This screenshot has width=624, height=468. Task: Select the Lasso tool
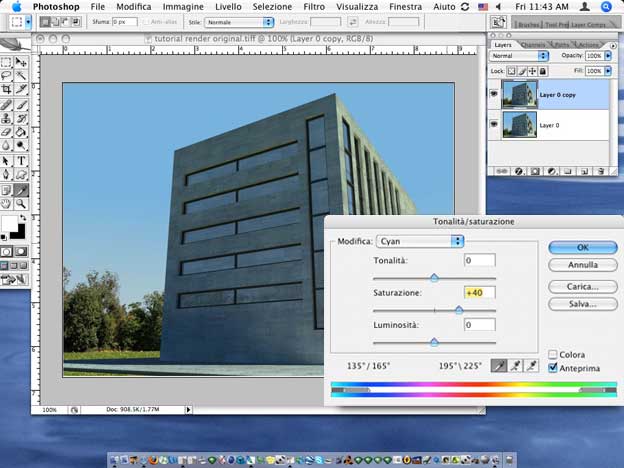pos(7,75)
